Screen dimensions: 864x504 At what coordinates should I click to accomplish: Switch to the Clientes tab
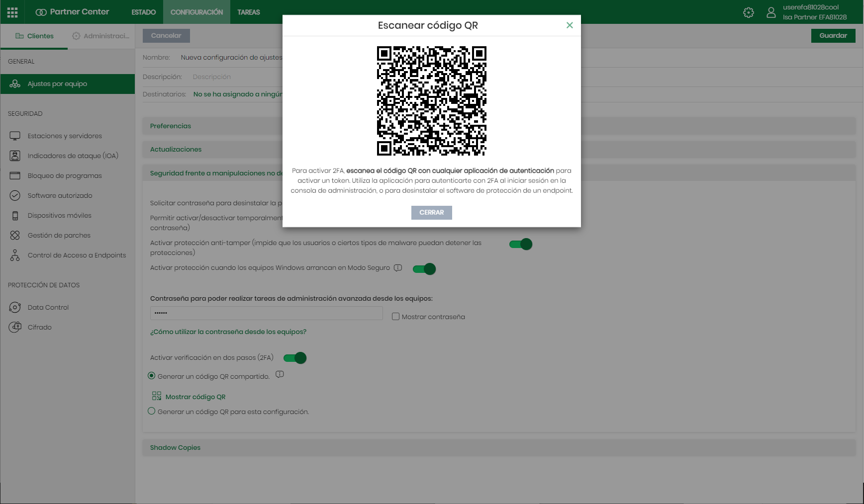[34, 36]
